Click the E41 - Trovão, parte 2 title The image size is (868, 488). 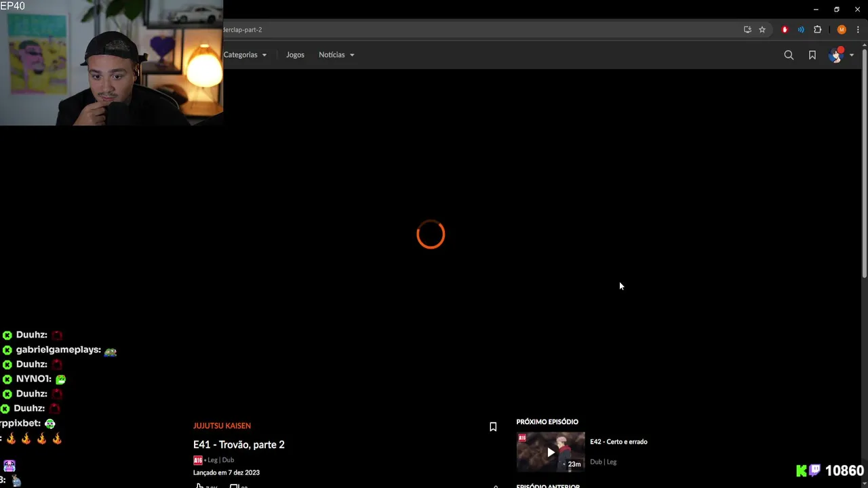tap(239, 445)
